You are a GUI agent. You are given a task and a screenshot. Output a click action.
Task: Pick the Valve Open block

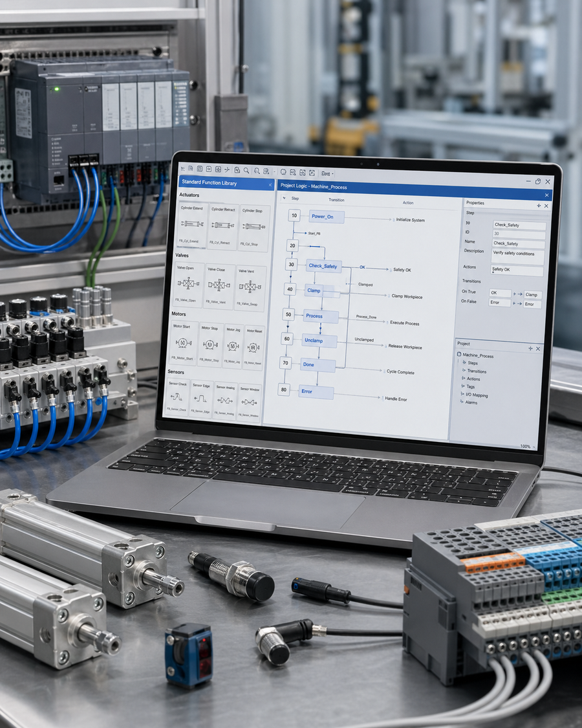pos(188,285)
